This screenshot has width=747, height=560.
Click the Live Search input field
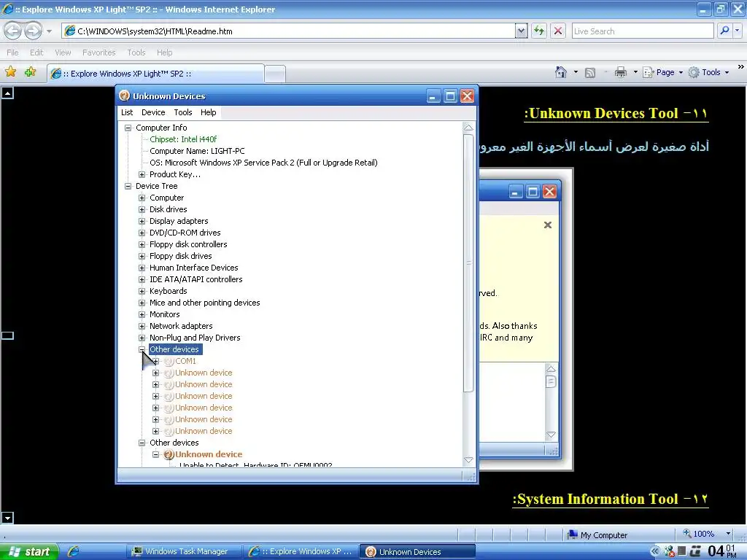(643, 31)
